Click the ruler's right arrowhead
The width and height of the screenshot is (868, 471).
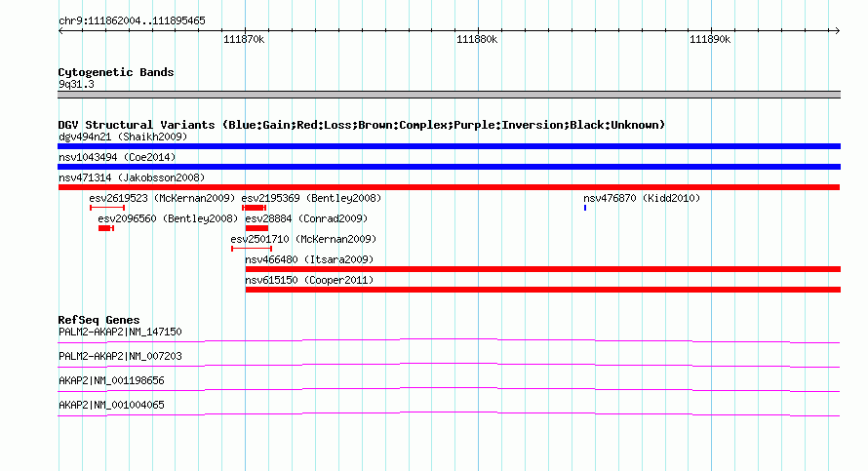[838, 31]
